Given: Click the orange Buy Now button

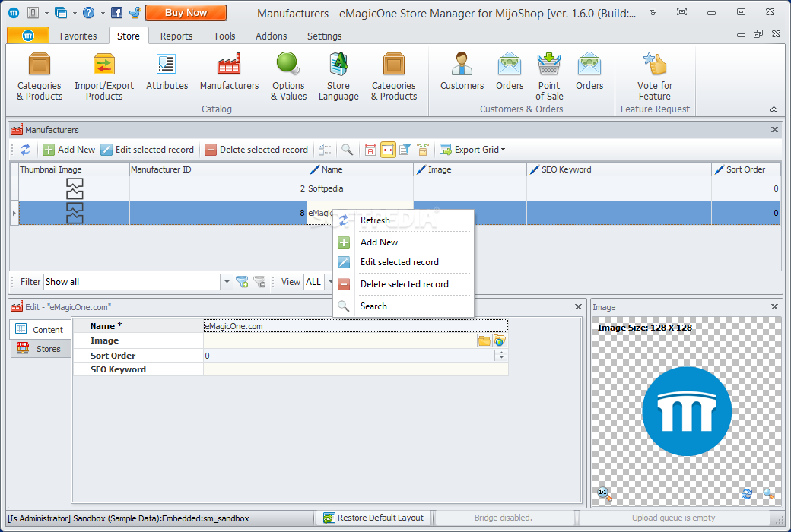Looking at the screenshot, I should click(x=186, y=13).
